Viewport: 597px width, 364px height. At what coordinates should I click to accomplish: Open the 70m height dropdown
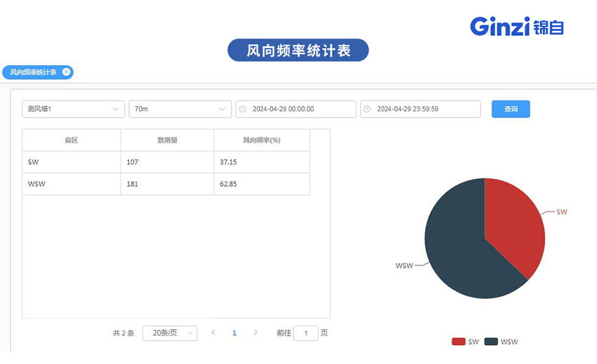[x=180, y=109]
